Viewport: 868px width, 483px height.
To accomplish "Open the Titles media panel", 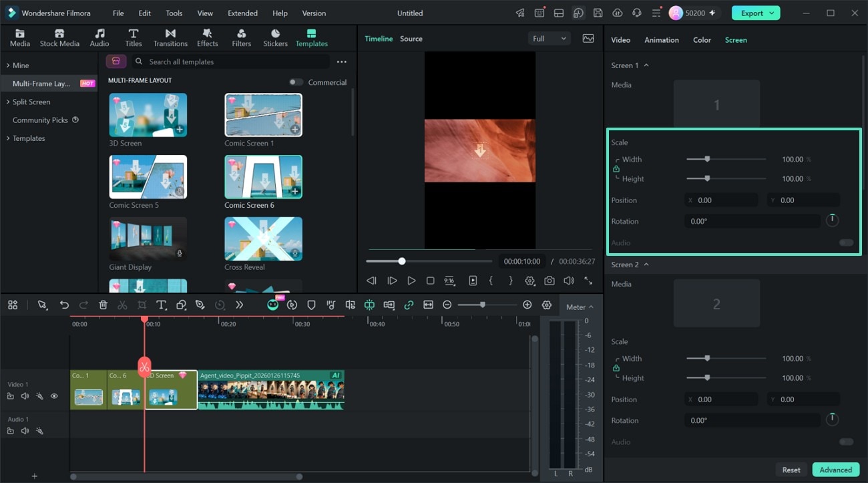I will [x=134, y=38].
